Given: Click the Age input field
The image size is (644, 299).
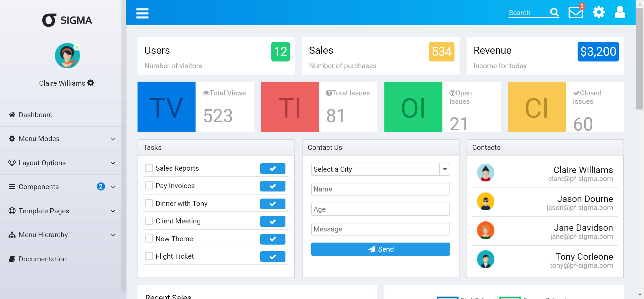Looking at the screenshot, I should pyautogui.click(x=381, y=209).
